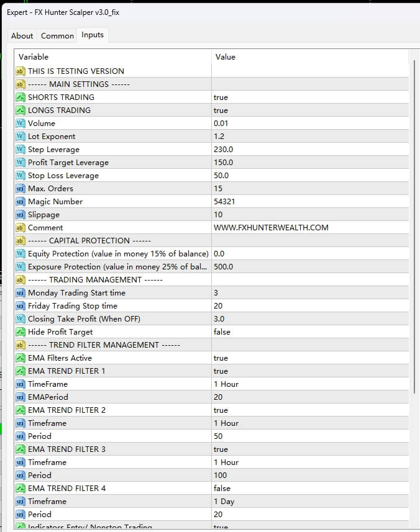420x532 pixels.
Task: Select the Friday Trading Stop time label
Action: click(73, 306)
